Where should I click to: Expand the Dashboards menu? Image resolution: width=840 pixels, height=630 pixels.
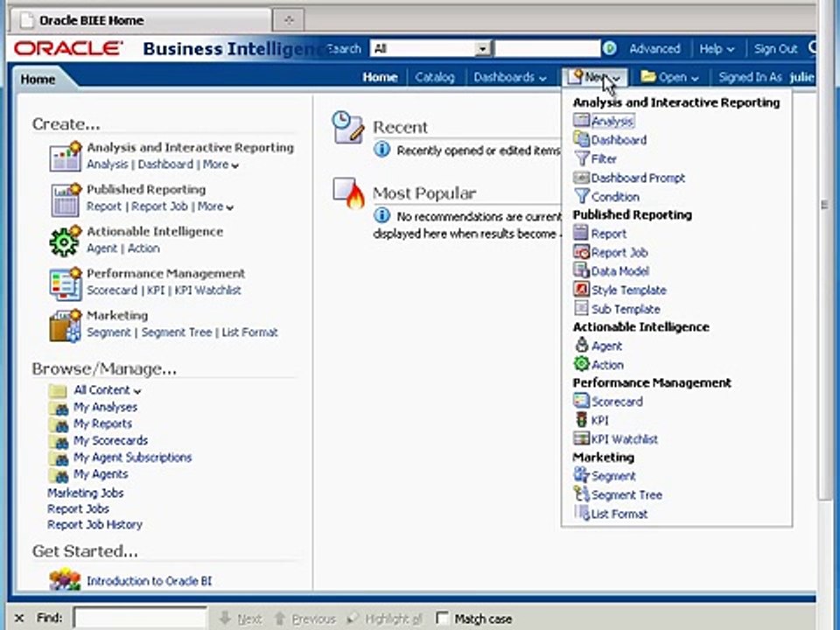(509, 78)
